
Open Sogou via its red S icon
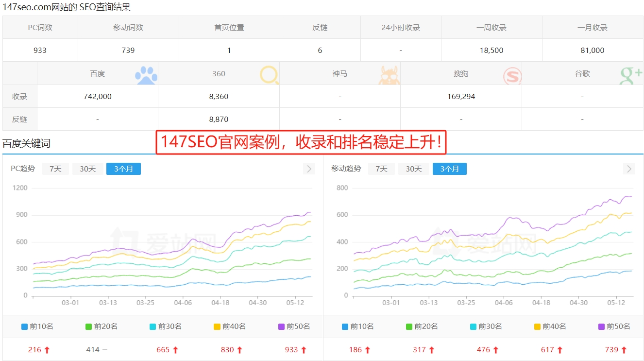point(512,74)
